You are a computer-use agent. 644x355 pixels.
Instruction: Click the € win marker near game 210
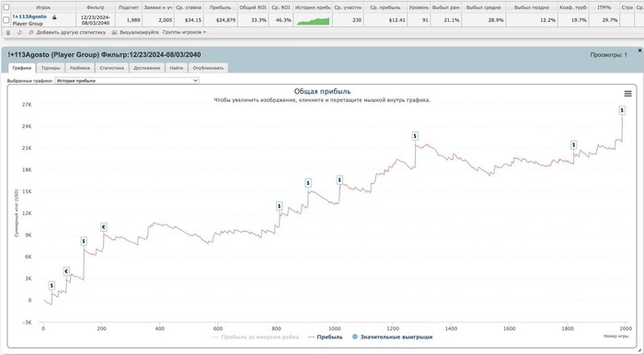[x=104, y=227]
